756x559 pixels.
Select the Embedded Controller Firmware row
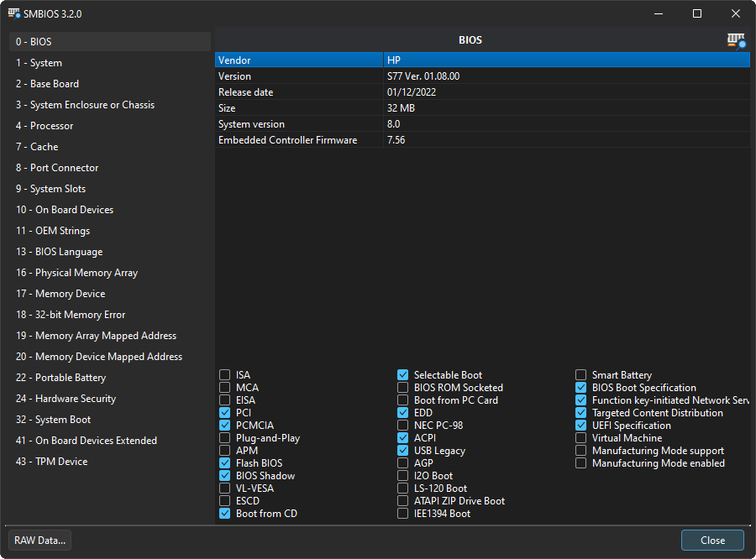coord(482,140)
